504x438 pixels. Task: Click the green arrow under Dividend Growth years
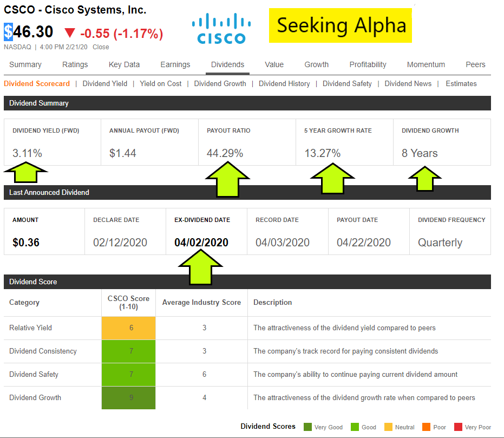[x=425, y=178]
